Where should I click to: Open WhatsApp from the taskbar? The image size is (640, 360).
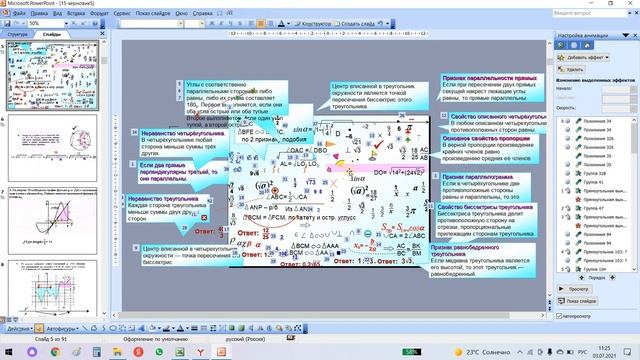click(x=159, y=352)
